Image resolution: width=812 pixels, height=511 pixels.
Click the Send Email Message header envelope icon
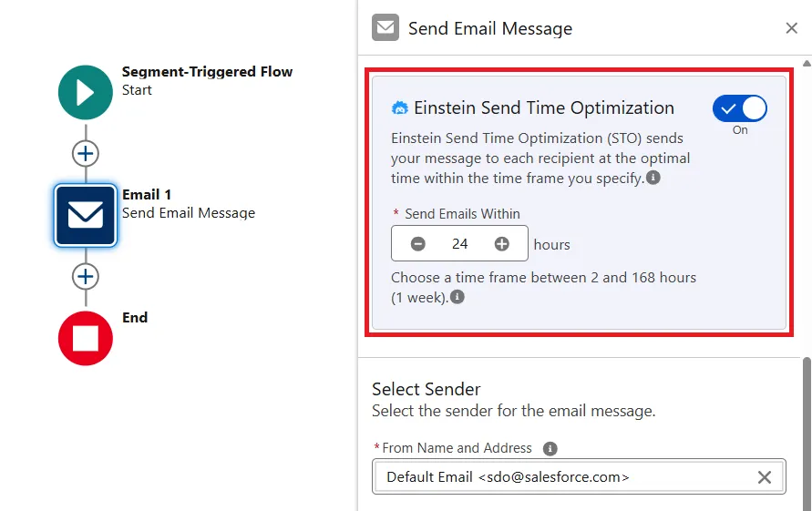pos(385,28)
